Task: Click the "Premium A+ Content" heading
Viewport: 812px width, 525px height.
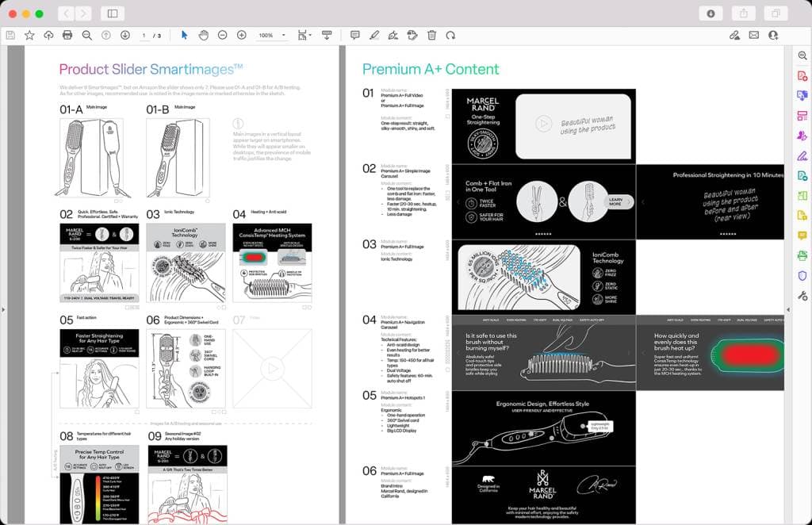Action: pos(431,69)
